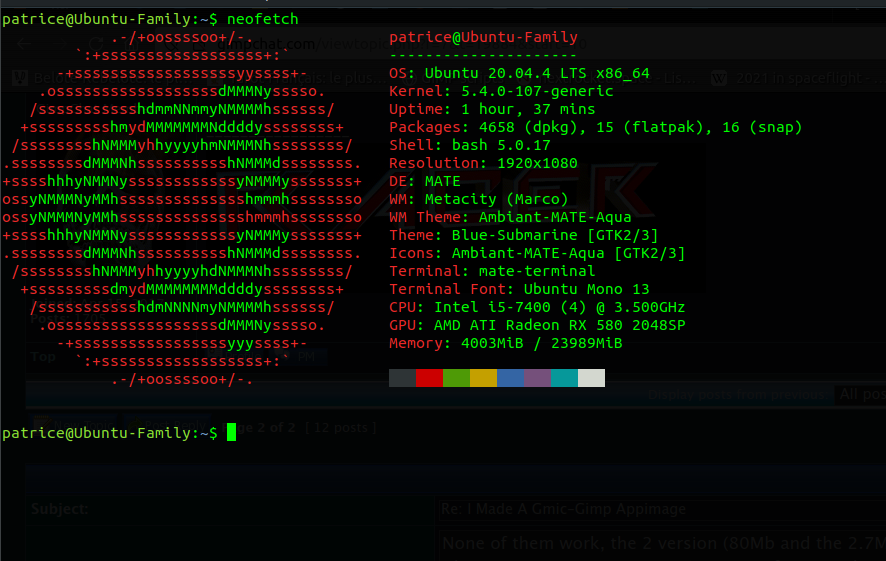Click the 'Resolution: 1920x1080' line
This screenshot has width=886, height=561.
coord(483,163)
